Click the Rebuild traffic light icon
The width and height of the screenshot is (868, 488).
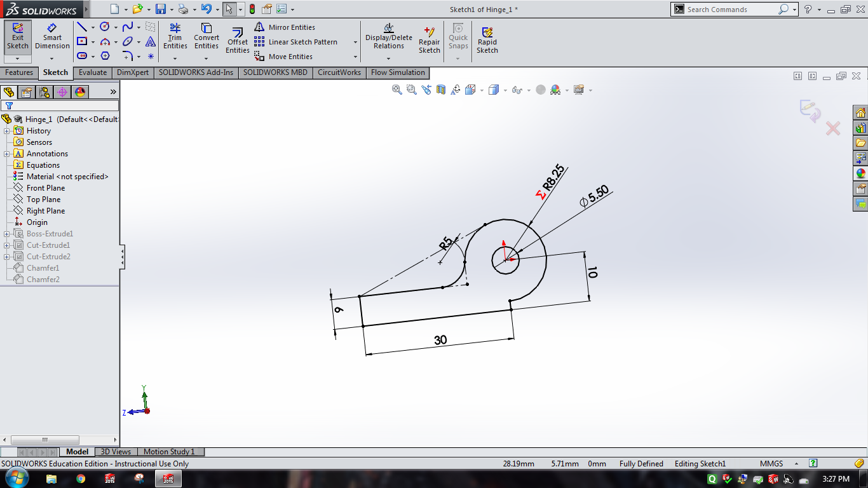pyautogui.click(x=252, y=9)
